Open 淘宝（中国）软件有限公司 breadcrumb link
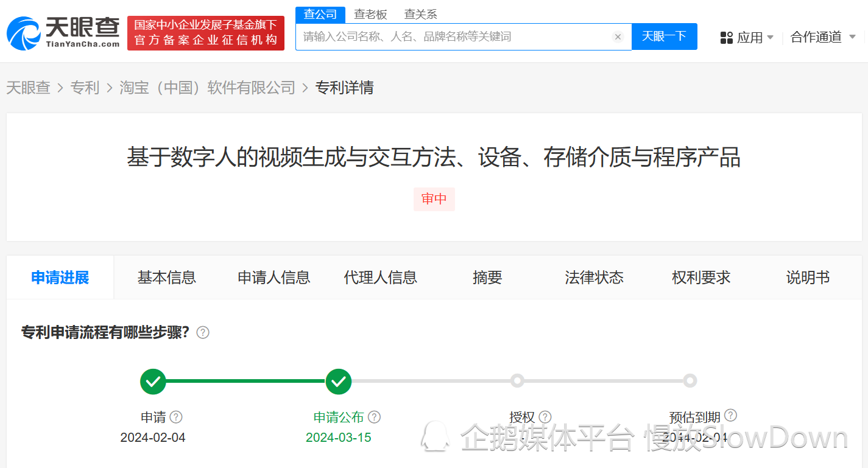 [x=207, y=88]
